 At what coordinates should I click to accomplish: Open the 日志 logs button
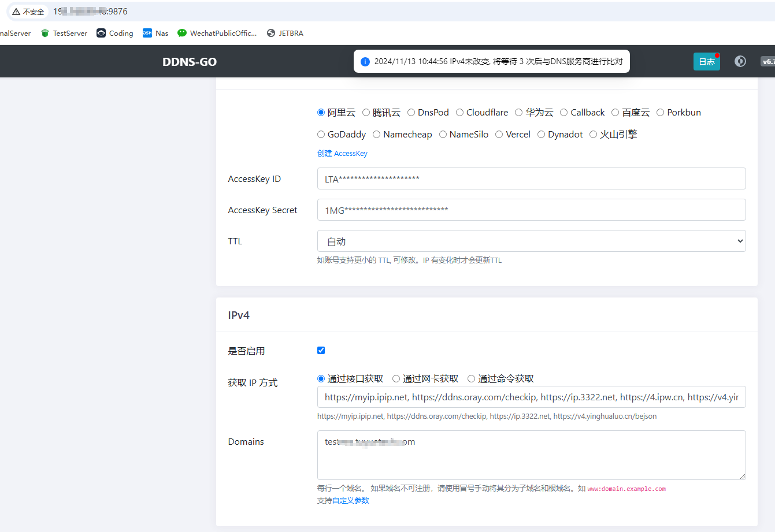(707, 62)
